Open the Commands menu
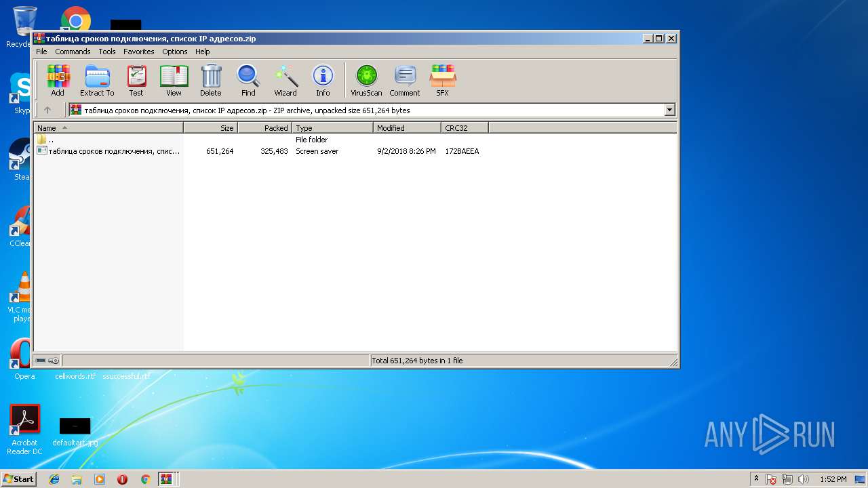 [73, 52]
